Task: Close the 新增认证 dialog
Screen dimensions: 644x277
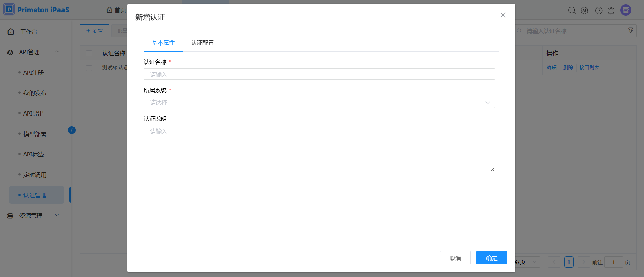Action: point(503,15)
